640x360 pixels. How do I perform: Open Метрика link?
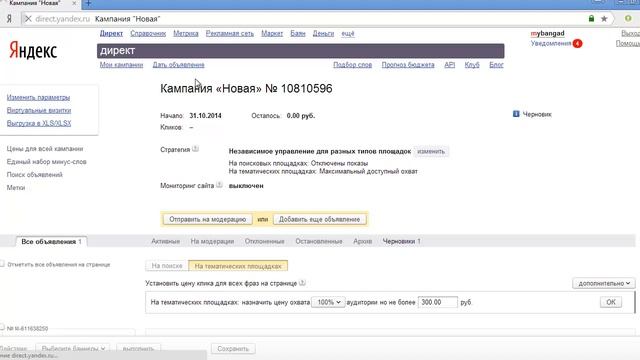point(186,33)
